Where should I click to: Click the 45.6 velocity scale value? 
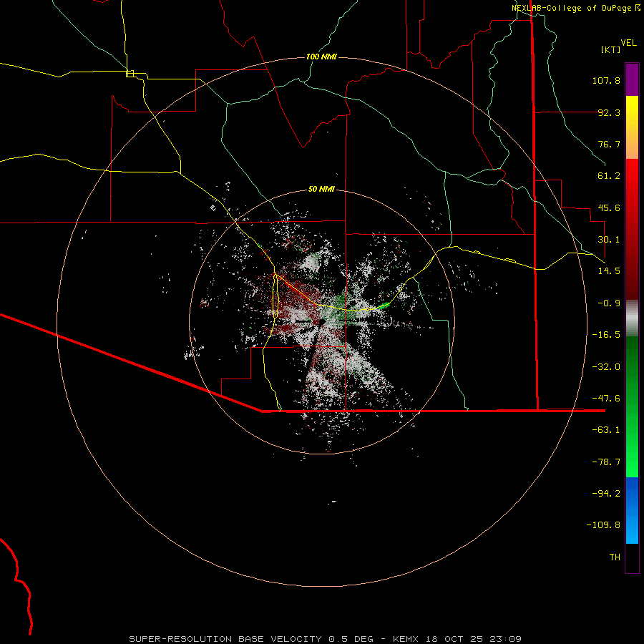609,208
